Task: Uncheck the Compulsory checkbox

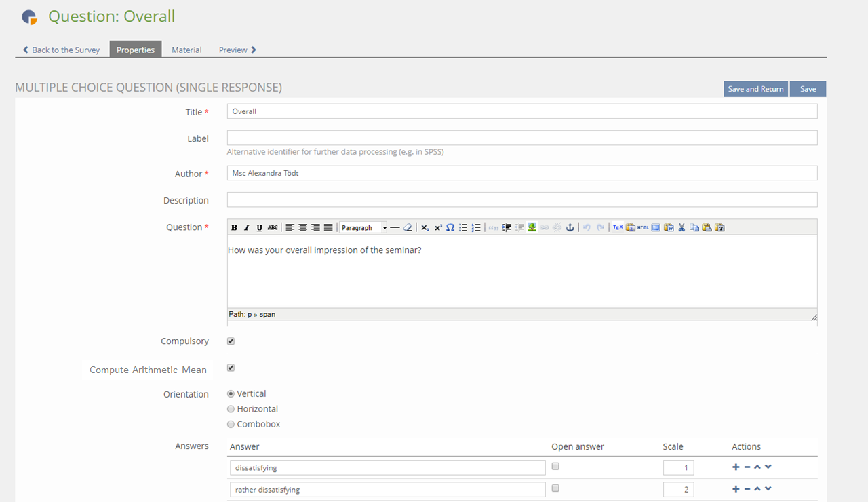Action: click(x=231, y=341)
